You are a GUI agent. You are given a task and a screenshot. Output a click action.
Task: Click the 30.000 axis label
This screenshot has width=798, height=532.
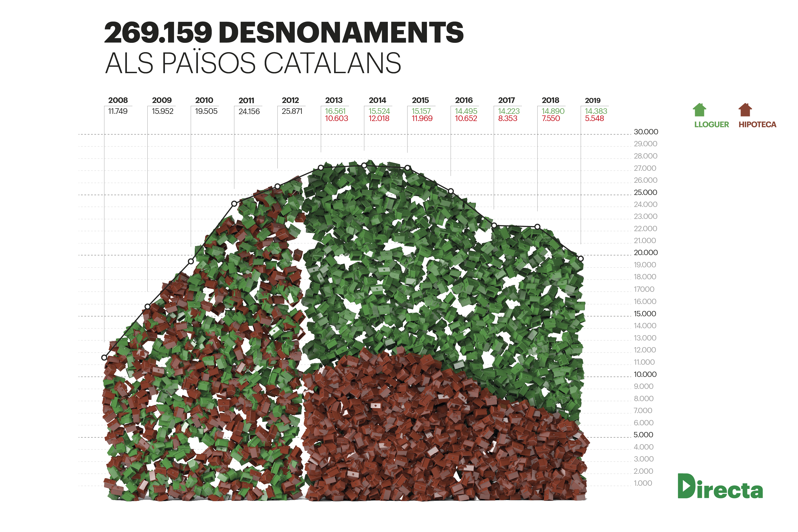(646, 132)
